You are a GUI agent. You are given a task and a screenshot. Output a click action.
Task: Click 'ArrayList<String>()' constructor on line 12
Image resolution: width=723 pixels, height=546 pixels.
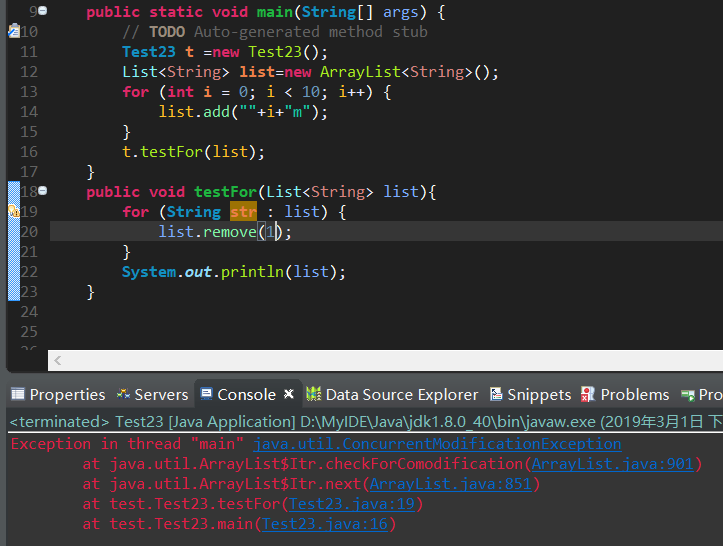(409, 71)
